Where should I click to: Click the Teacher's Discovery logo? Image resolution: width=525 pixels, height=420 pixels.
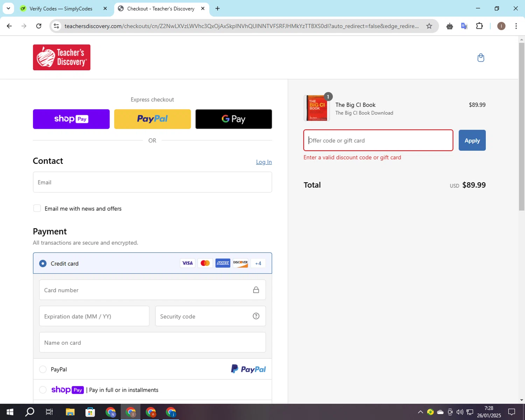pyautogui.click(x=62, y=57)
